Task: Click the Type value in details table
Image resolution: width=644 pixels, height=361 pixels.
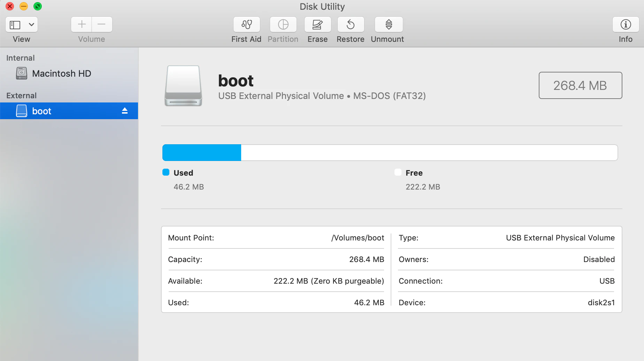Action: coord(560,238)
